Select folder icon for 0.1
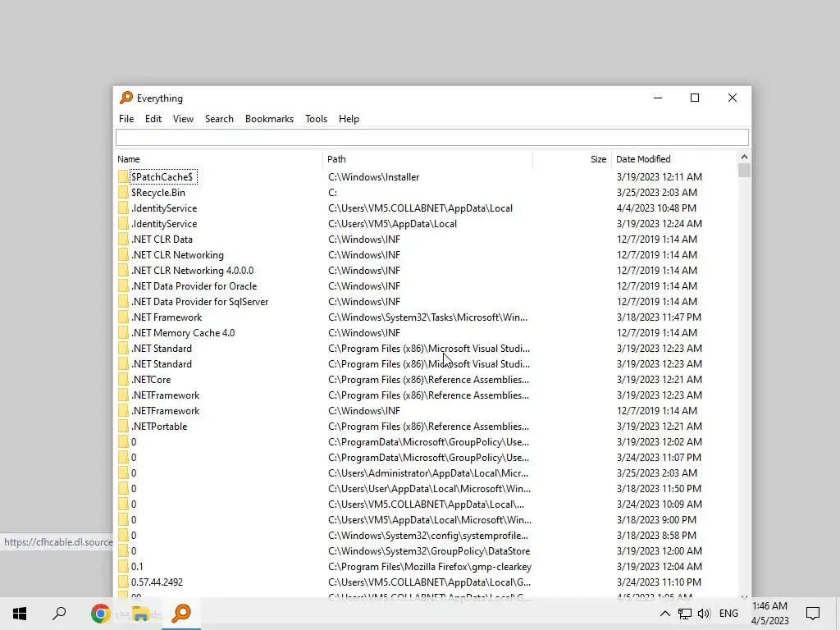This screenshot has height=630, width=840. 123,566
